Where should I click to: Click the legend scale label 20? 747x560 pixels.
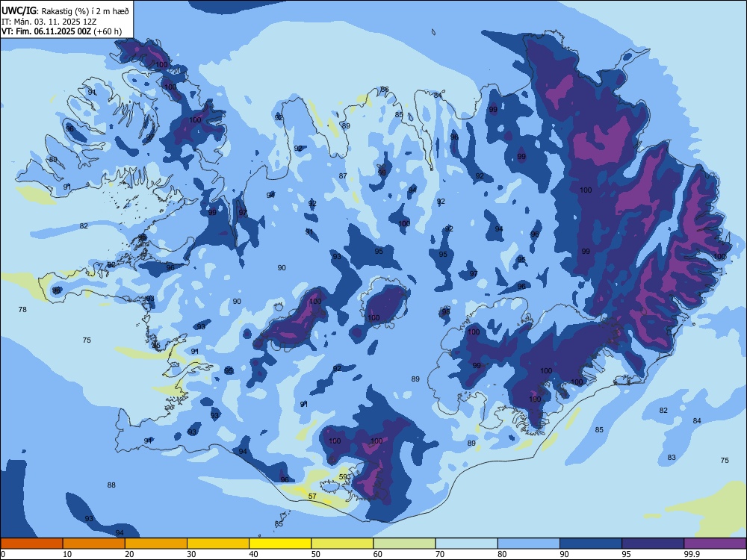[129, 554]
